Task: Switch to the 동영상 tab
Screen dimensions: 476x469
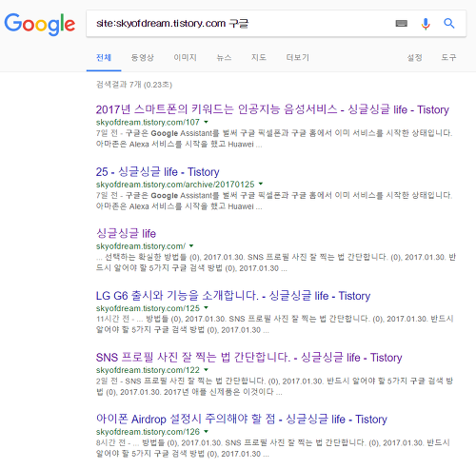Action: click(143, 57)
